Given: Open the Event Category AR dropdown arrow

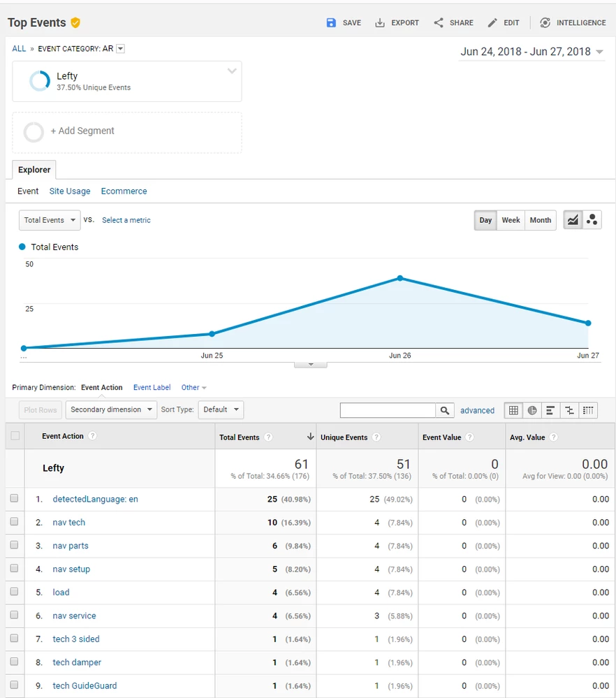Looking at the screenshot, I should 120,49.
